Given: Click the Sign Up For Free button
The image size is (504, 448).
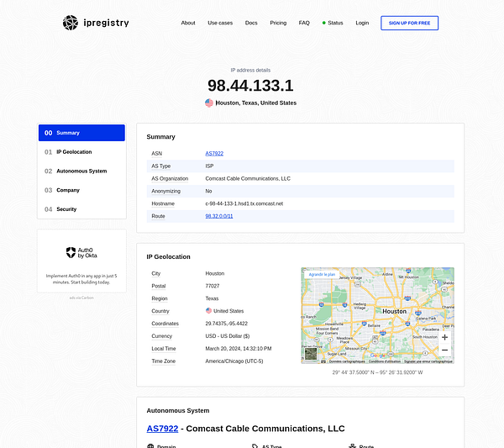Looking at the screenshot, I should tap(410, 24).
